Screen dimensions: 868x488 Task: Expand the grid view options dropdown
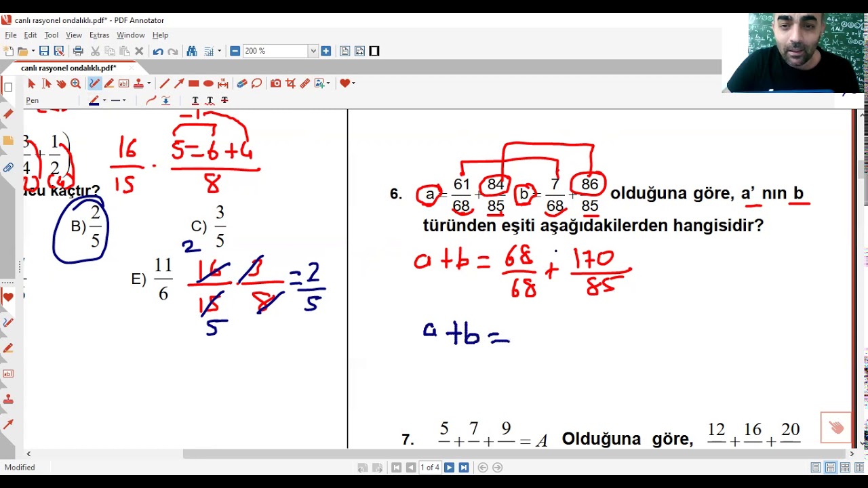(x=219, y=51)
